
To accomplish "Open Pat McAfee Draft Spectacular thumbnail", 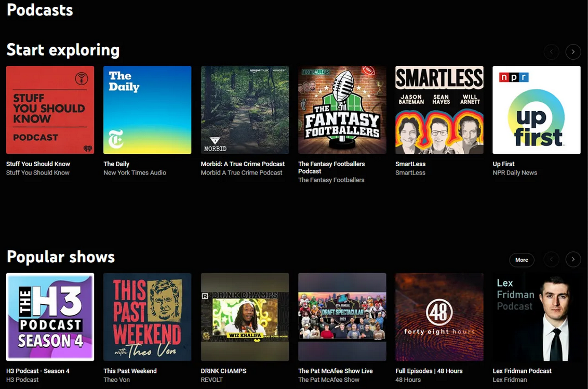I will click(x=342, y=317).
